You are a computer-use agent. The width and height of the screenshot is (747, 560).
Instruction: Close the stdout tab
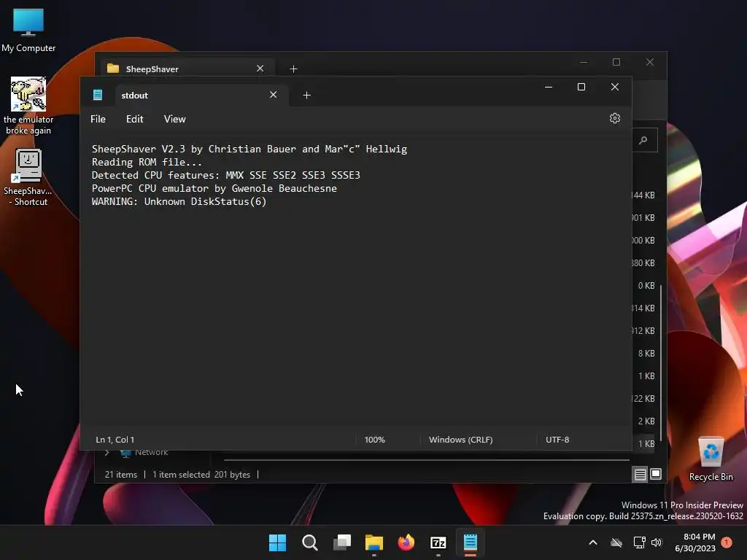tap(273, 95)
